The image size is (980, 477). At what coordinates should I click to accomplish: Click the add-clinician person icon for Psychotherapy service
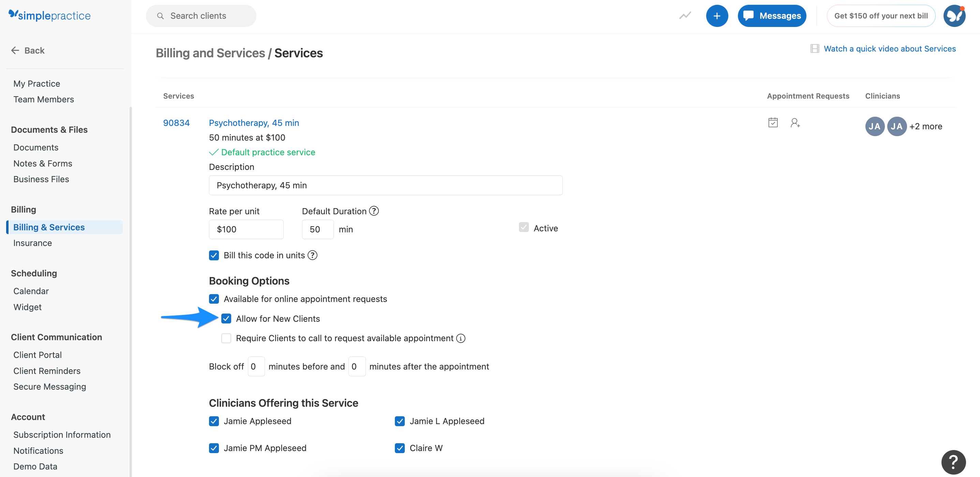[795, 122]
